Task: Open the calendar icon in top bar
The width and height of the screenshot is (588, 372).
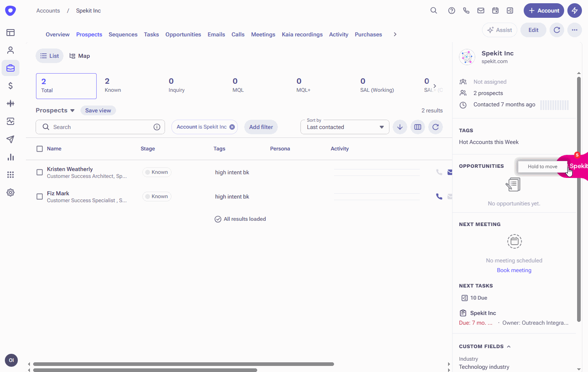Action: point(495,11)
